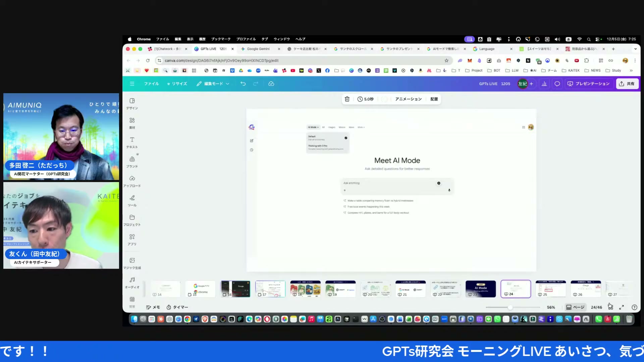Click the cloud save status icon
The width and height of the screenshot is (644, 362).
[x=271, y=84]
